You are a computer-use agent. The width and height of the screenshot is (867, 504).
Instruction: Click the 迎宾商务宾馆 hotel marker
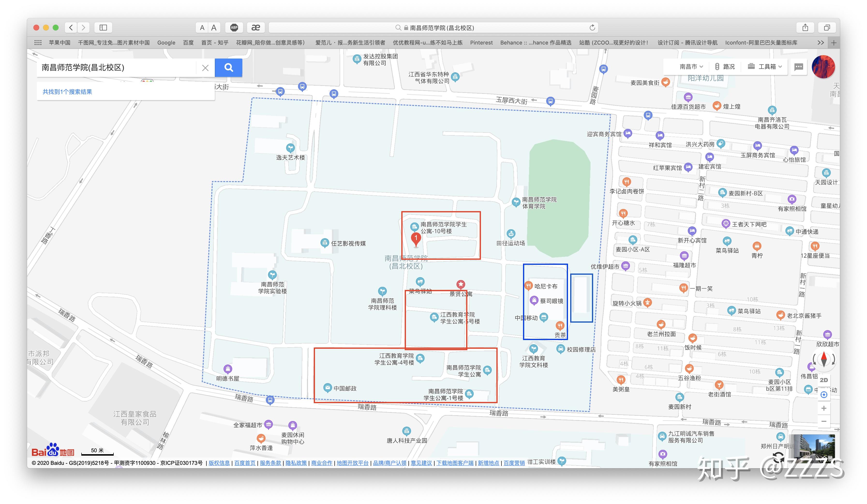628,133
